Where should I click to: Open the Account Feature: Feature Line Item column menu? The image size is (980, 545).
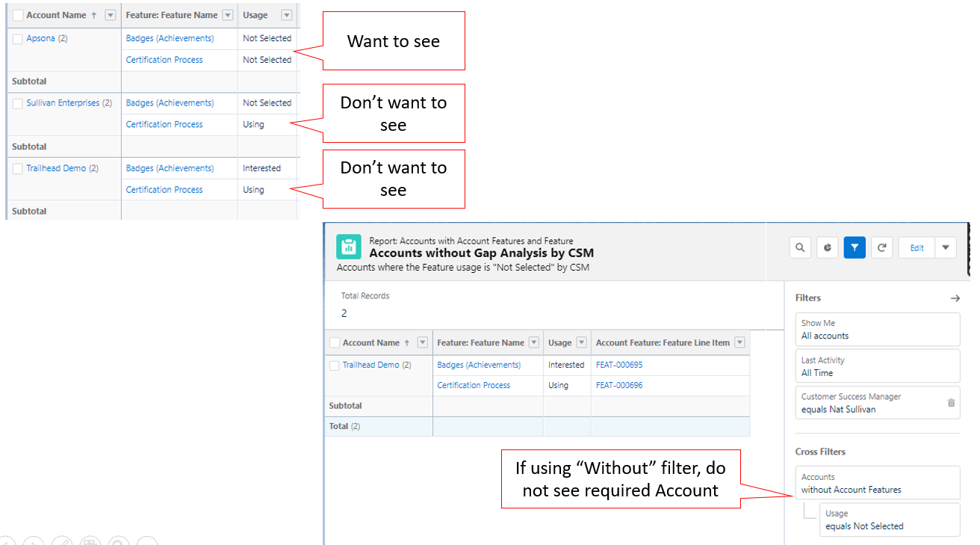point(739,343)
